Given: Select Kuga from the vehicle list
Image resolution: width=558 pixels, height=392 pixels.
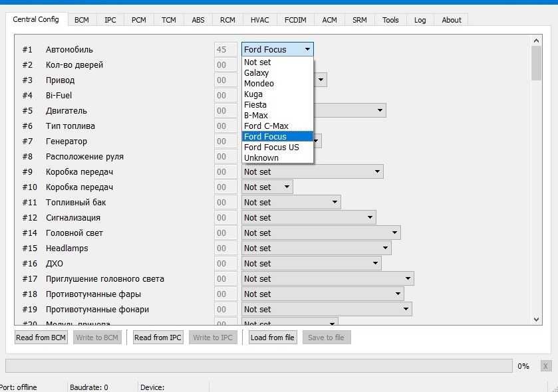Looking at the screenshot, I should point(277,94).
